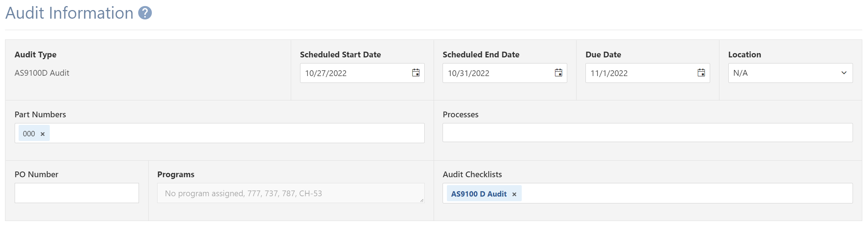The width and height of the screenshot is (868, 226).
Task: Select the 000 part number tag
Action: coord(29,134)
